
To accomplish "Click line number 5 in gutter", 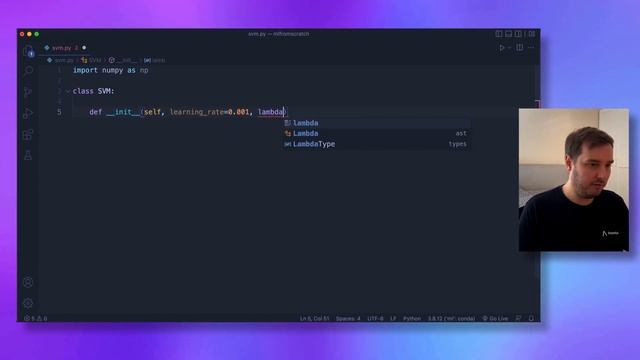I will click(60, 112).
